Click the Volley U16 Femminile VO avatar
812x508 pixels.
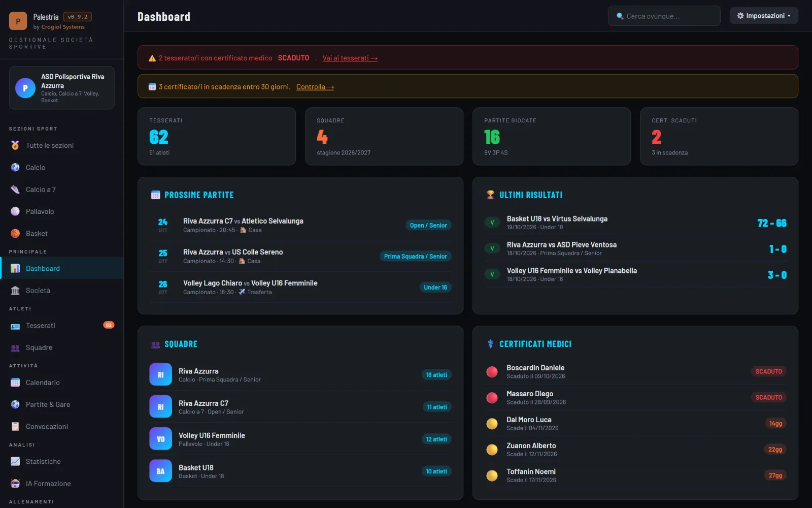pos(160,439)
